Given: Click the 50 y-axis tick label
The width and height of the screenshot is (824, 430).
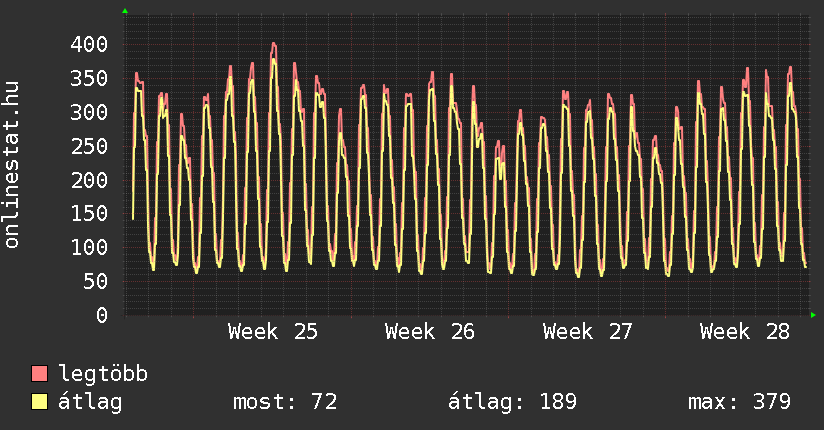Looking at the screenshot, I should [96, 281].
